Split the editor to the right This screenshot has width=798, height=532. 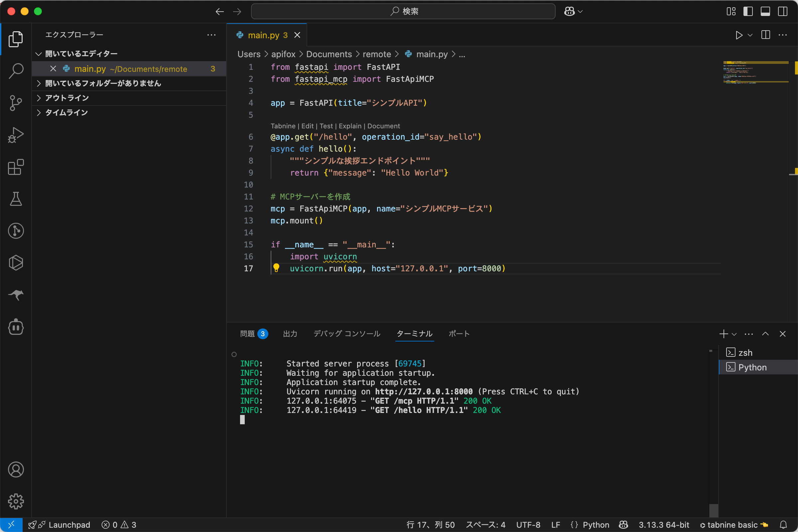tap(765, 35)
